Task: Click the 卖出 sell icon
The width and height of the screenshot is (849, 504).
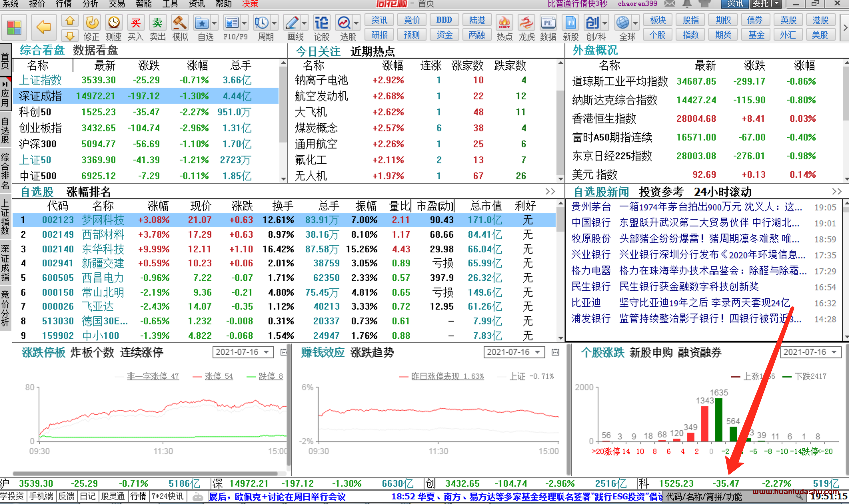Action: point(157,23)
